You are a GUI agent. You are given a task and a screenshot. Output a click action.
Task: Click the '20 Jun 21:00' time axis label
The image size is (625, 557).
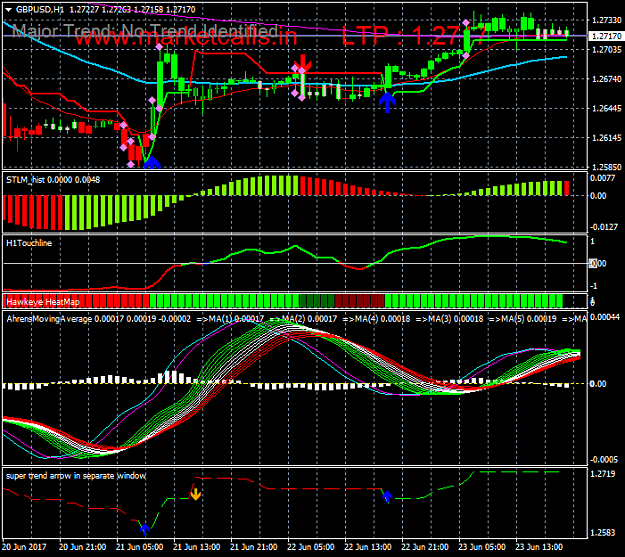click(x=83, y=547)
